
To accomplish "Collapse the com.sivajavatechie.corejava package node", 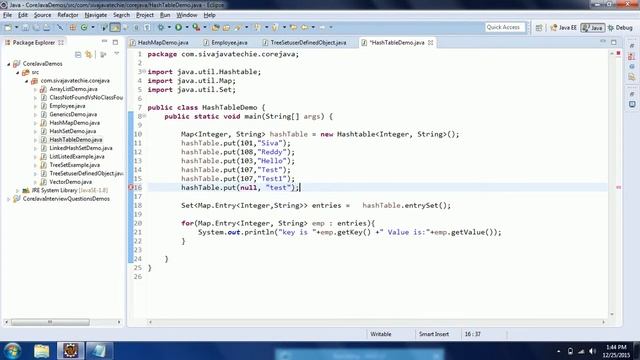I will point(27,81).
